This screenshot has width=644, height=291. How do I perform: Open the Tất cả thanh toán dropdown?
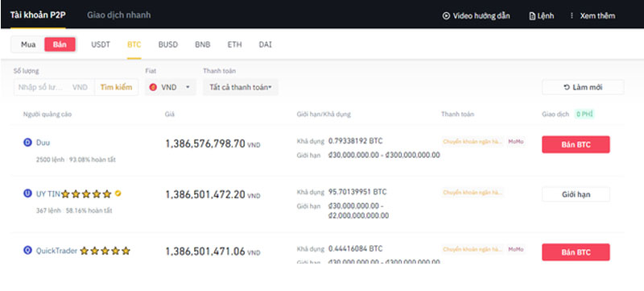pyautogui.click(x=240, y=88)
